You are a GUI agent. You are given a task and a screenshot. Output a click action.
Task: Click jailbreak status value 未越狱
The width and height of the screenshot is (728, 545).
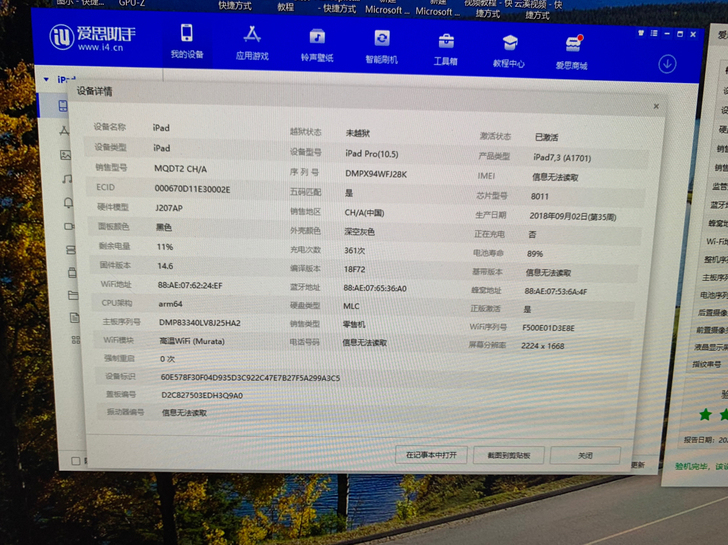click(358, 133)
